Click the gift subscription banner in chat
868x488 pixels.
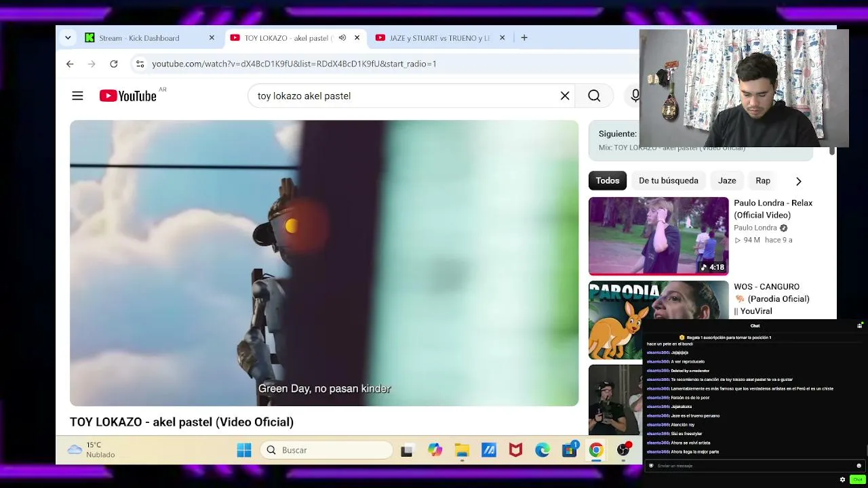[726, 338]
